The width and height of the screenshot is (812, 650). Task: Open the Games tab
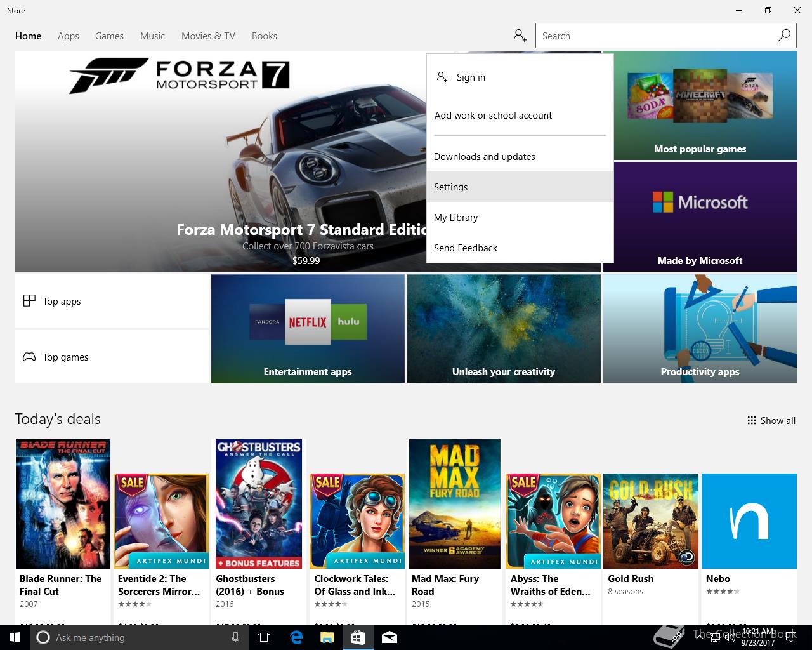109,36
